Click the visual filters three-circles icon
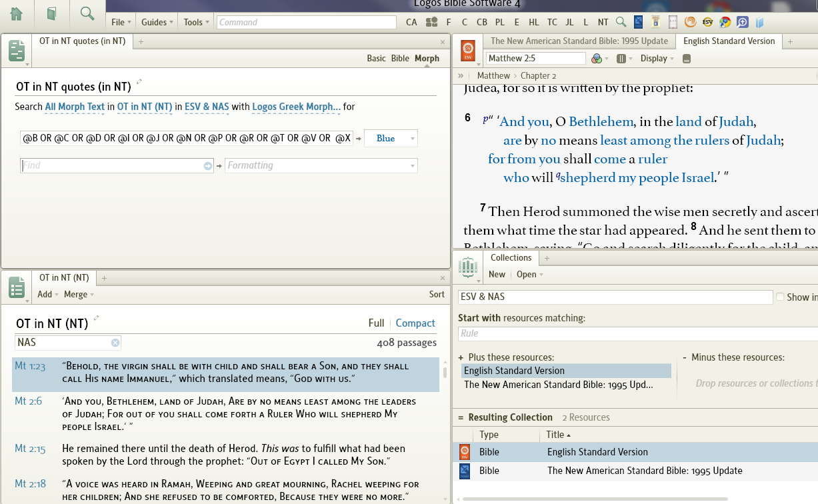This screenshot has height=504, width=818. (597, 59)
